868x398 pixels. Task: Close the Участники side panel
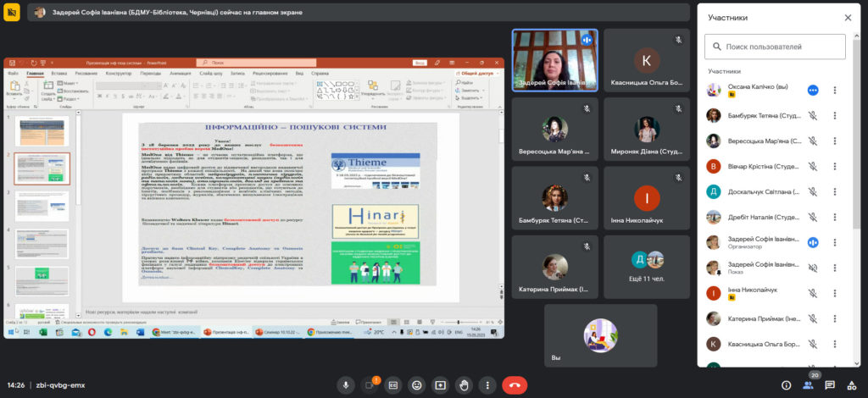coord(848,17)
